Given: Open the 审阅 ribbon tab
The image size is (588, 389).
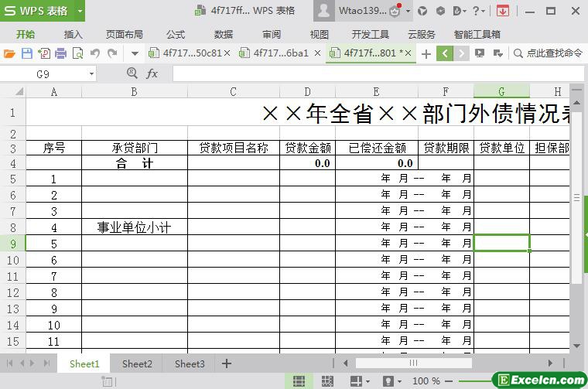Looking at the screenshot, I should (272, 35).
